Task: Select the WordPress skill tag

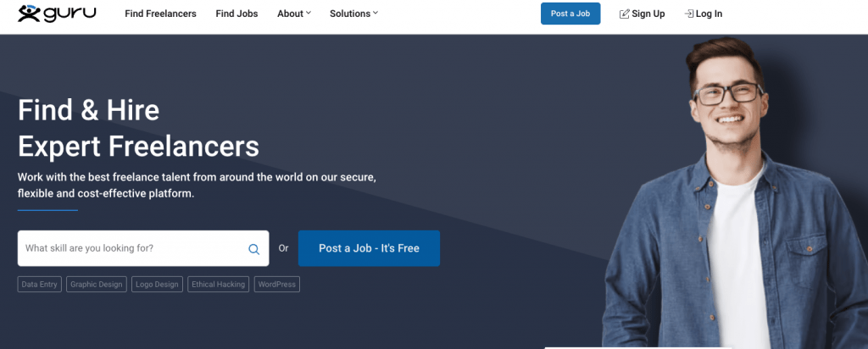Action: click(277, 285)
